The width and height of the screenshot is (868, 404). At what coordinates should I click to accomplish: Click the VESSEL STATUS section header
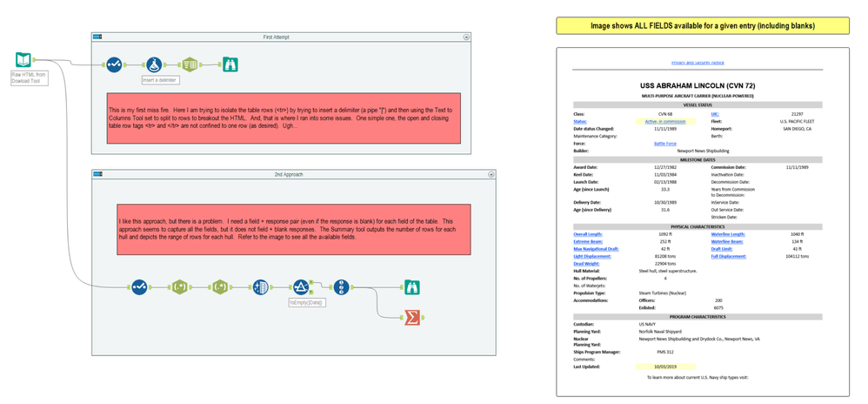698,104
